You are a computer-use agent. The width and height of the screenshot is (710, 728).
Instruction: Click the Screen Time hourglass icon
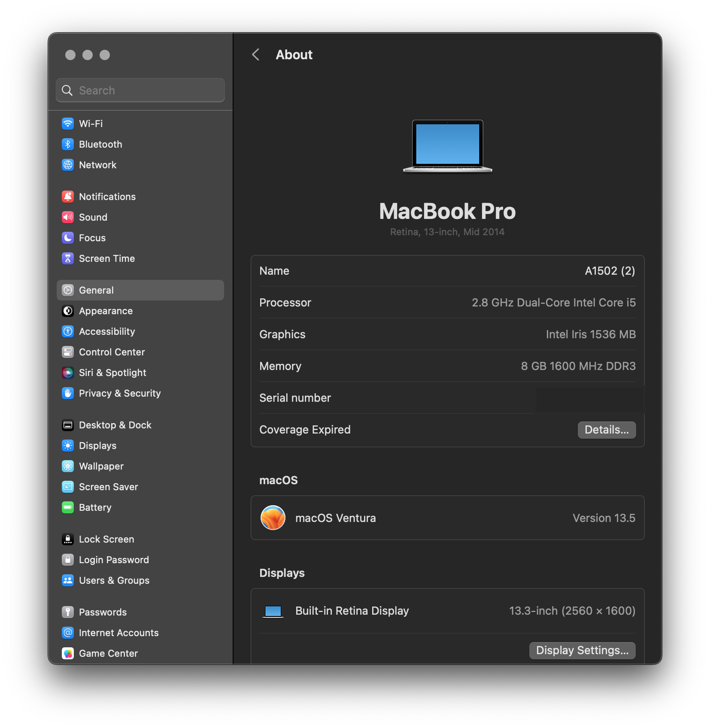68,258
